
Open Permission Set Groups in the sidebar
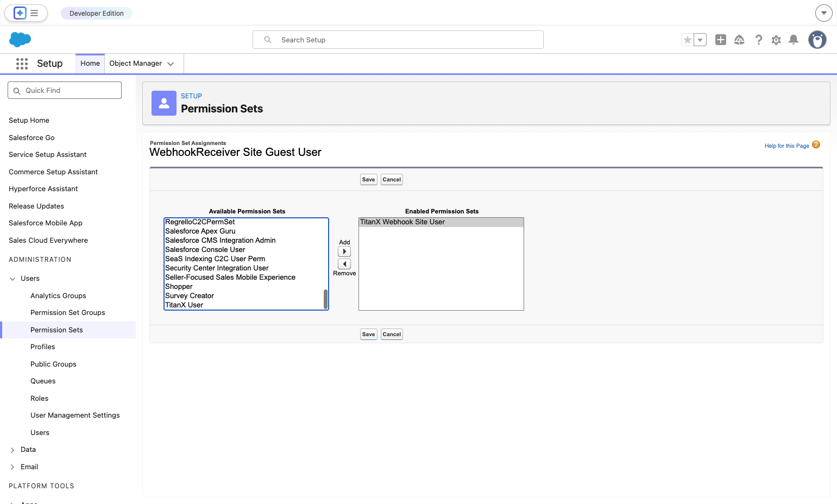click(68, 313)
